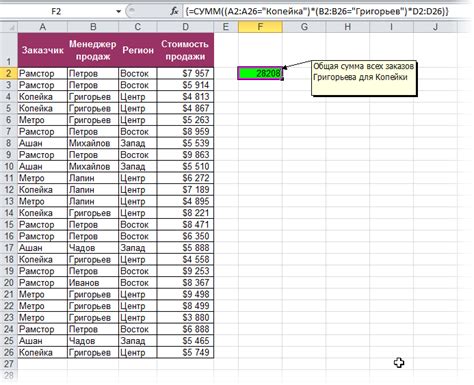This screenshot has width=474, height=385.
Task: Select column E header
Action: coord(226,27)
